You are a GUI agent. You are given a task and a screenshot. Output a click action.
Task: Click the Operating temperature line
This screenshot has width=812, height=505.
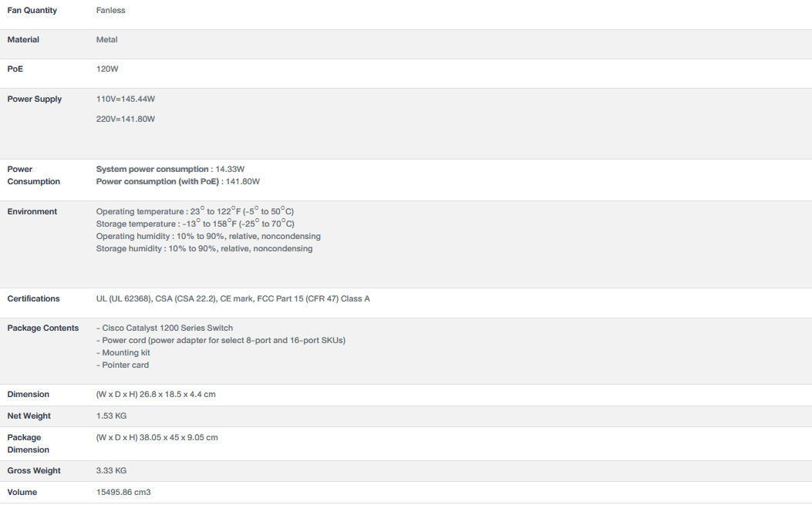point(194,212)
